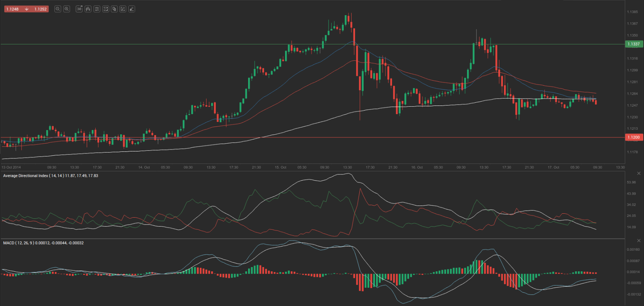
Task: Click the red bid price 1.1248
Action: pos(12,9)
